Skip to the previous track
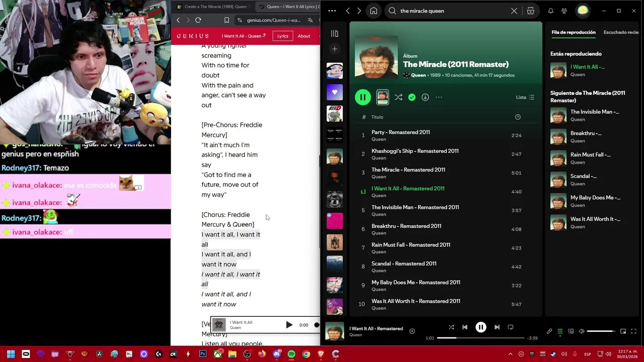Image resolution: width=644 pixels, height=362 pixels. coord(465,327)
